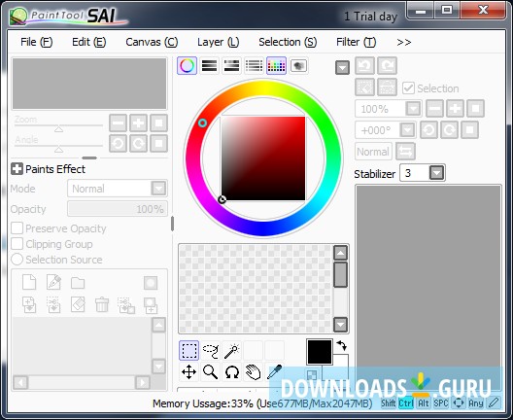This screenshot has width=513, height=420.
Task: Select the lasso tool
Action: 211,351
